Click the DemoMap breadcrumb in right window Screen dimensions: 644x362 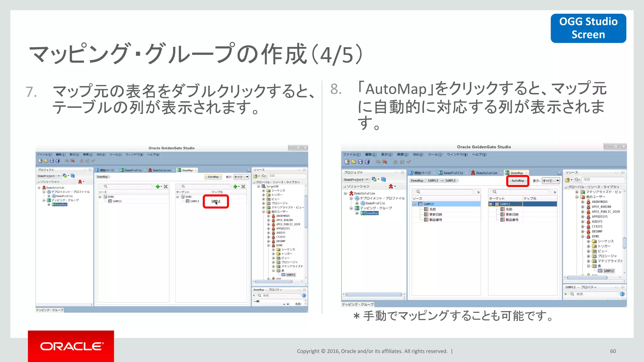tap(417, 181)
